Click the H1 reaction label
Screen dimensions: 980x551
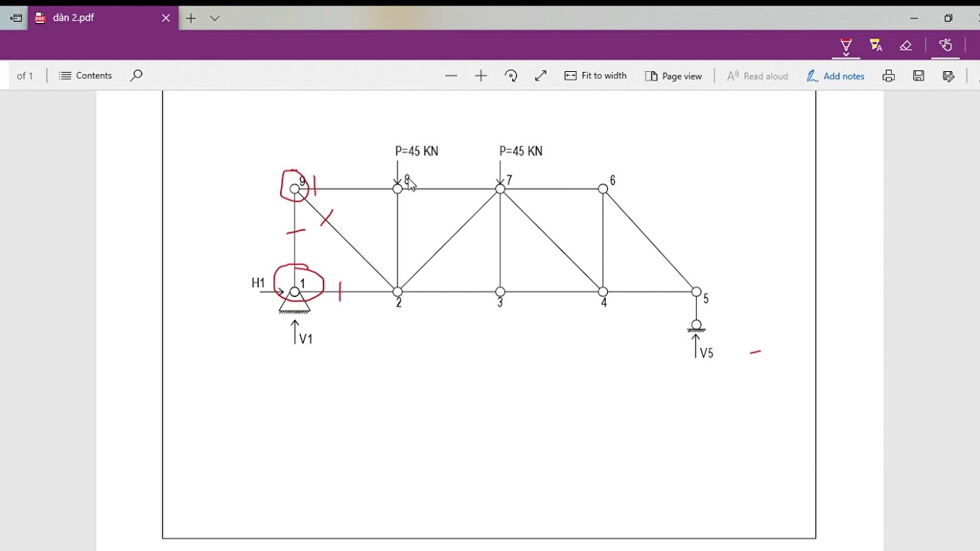[x=258, y=283]
